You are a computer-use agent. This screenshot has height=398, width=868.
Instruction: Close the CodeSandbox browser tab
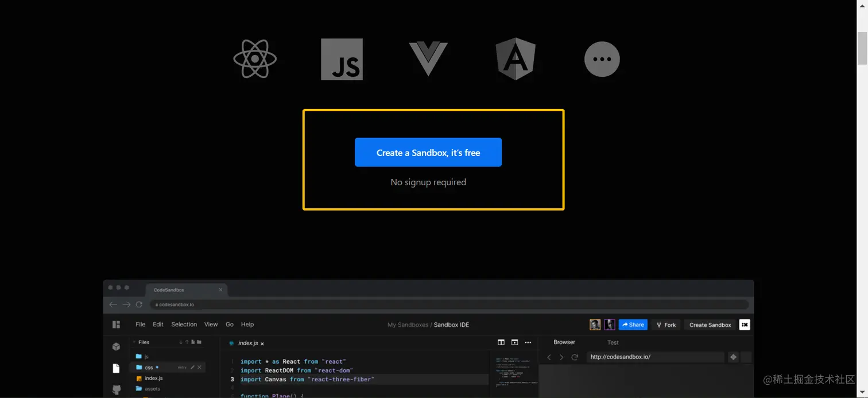(220, 290)
